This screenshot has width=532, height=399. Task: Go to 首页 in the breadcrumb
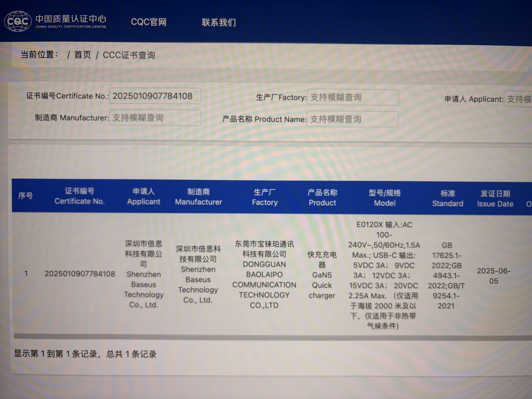(x=83, y=55)
